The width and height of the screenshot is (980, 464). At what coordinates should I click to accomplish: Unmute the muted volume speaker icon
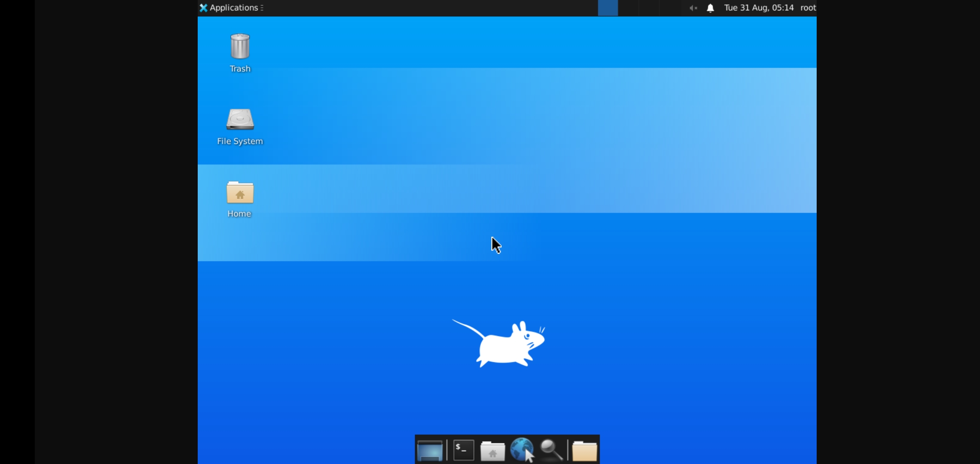tap(693, 8)
